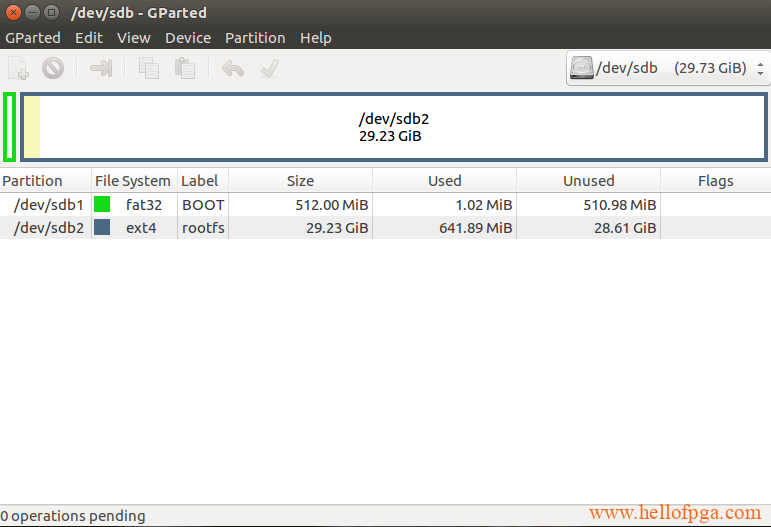Sort by the Unused column header

coord(589,181)
